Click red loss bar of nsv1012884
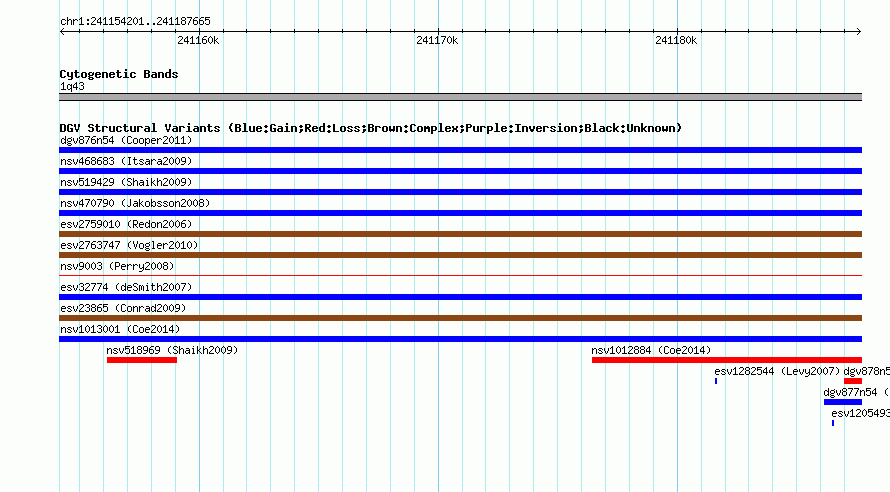This screenshot has height=492, width=890. click(727, 360)
